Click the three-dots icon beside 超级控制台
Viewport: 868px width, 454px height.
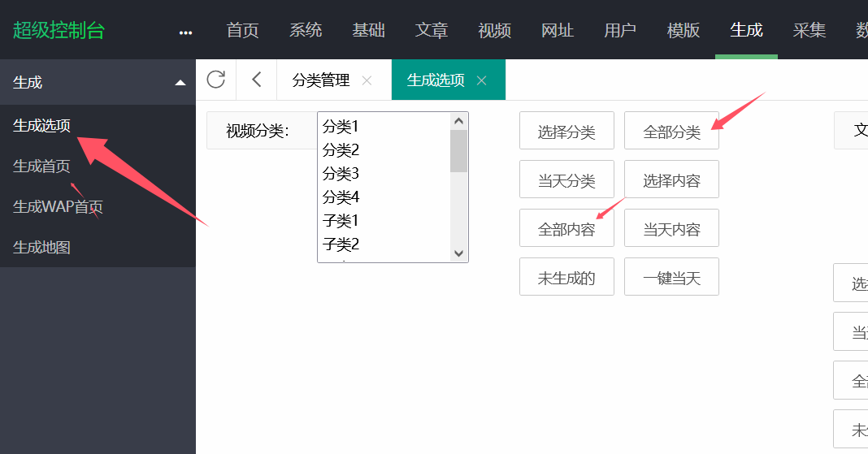click(186, 32)
